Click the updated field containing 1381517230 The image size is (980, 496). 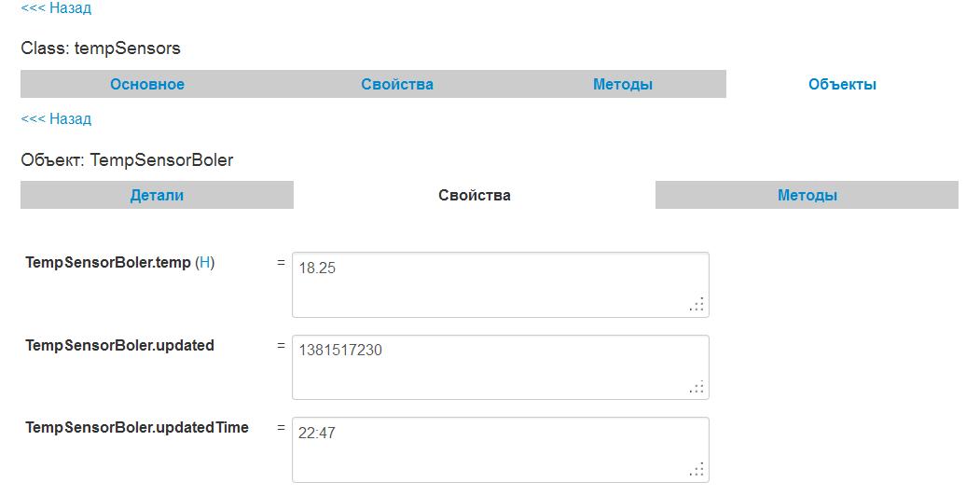(500, 366)
